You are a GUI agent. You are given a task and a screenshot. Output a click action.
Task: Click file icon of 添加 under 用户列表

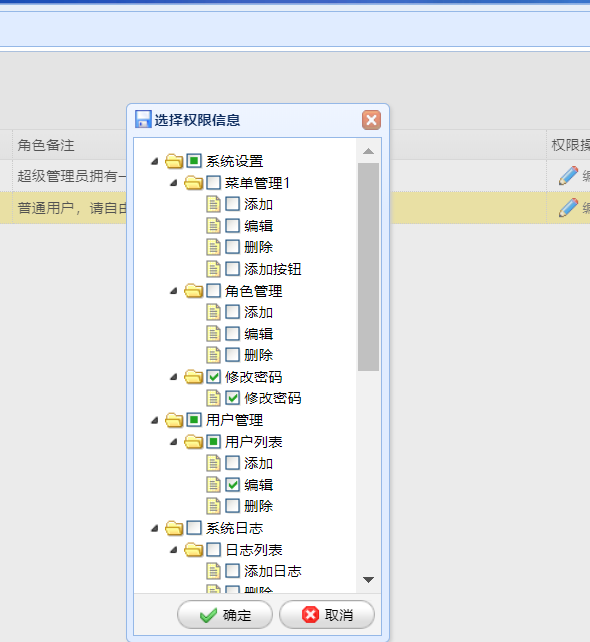[x=213, y=463]
